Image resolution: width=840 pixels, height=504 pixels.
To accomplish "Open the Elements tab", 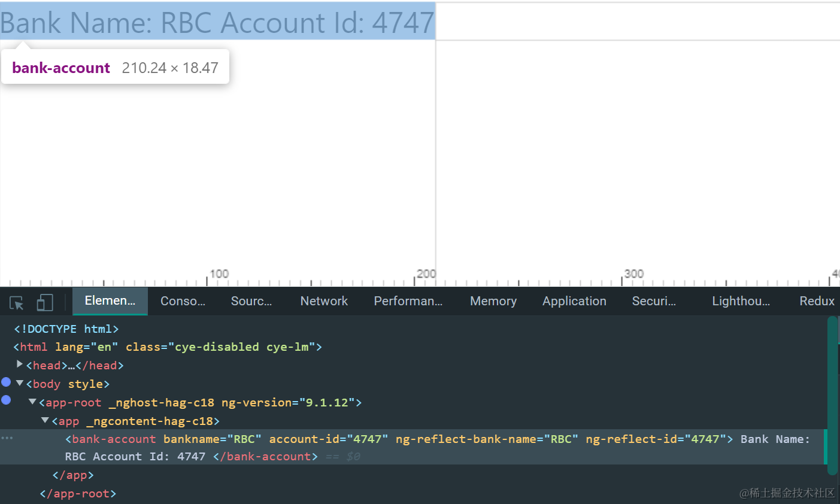I will (x=110, y=300).
